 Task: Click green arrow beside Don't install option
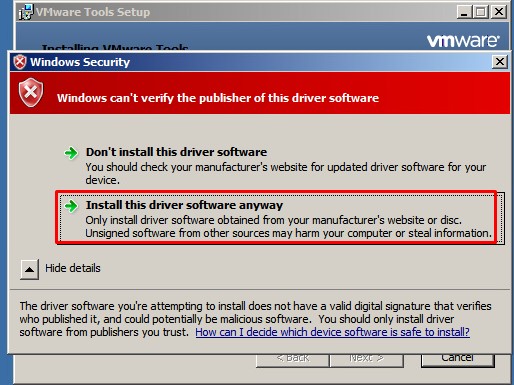click(x=71, y=153)
